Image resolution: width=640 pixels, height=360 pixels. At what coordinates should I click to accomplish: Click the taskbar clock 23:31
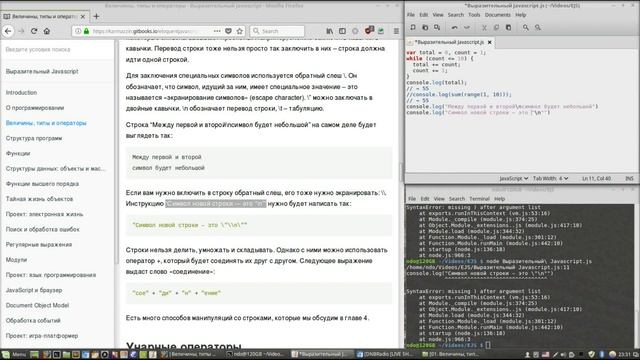point(624,354)
